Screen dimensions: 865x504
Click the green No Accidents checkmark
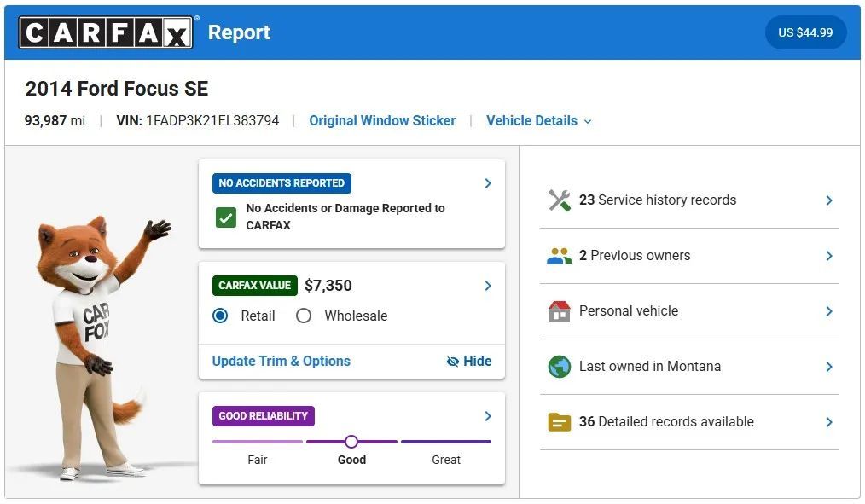226,217
